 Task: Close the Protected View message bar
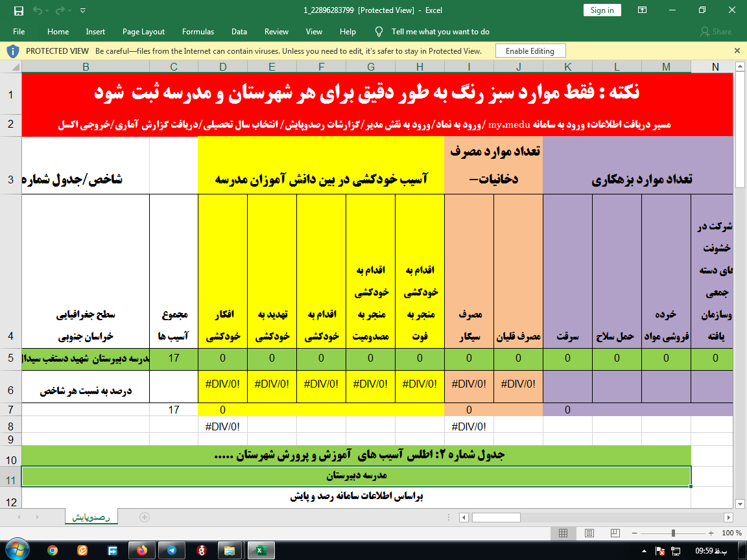click(x=737, y=51)
